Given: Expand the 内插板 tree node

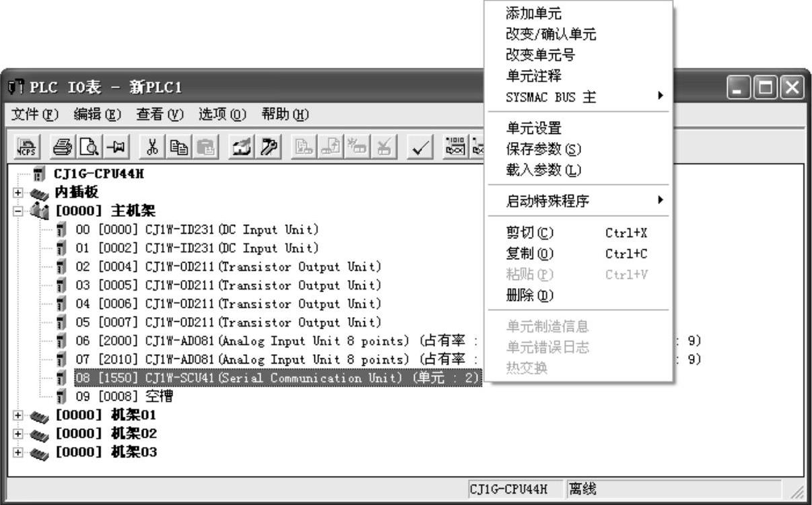Looking at the screenshot, I should pyautogui.click(x=18, y=193).
